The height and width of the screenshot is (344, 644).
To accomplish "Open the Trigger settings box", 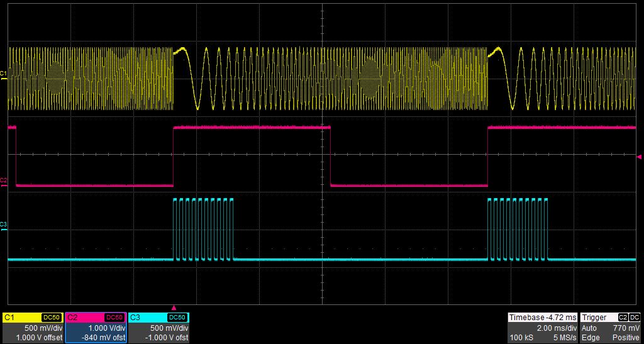I will (x=611, y=328).
